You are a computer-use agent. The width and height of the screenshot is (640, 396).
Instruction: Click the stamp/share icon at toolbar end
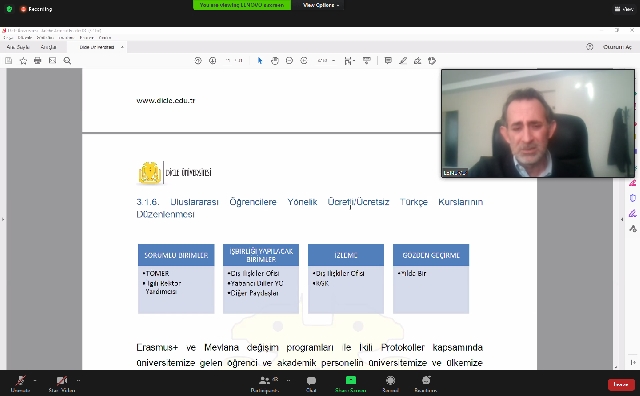point(432,61)
